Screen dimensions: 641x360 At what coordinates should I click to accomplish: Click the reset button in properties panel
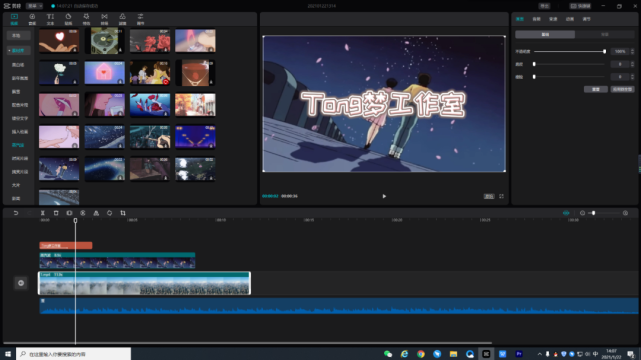[596, 89]
